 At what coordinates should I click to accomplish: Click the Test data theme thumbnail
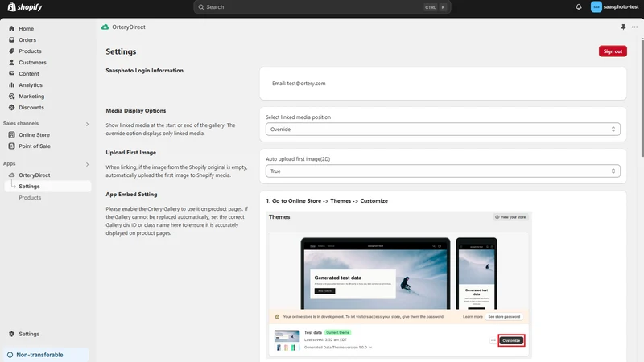pyautogui.click(x=287, y=340)
